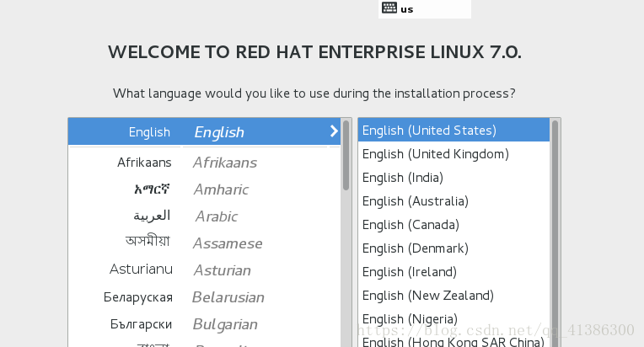644x347 pixels.
Task: Choose English (United Kingdom) locale
Action: (x=453, y=154)
